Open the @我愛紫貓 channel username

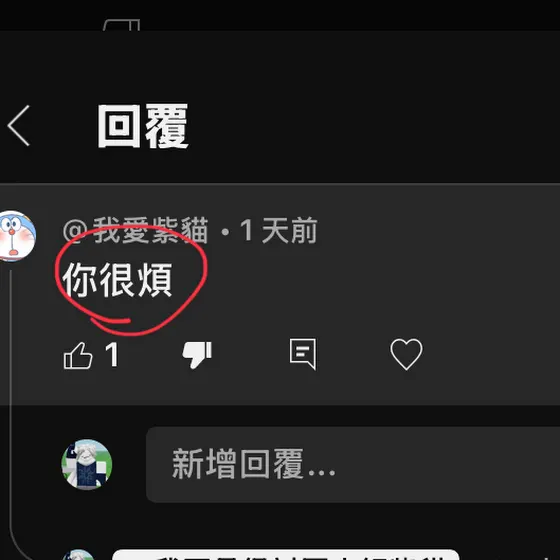(x=135, y=231)
